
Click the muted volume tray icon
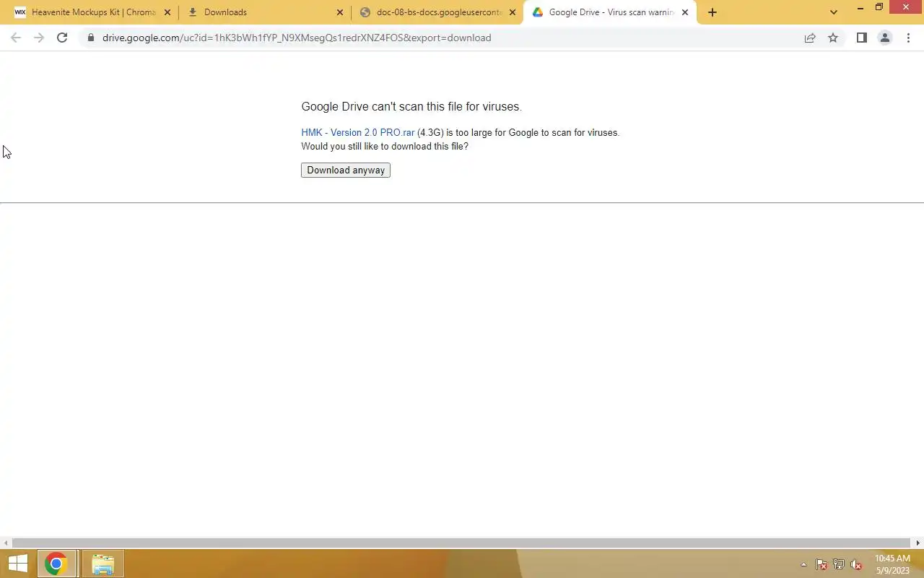pyautogui.click(x=856, y=564)
